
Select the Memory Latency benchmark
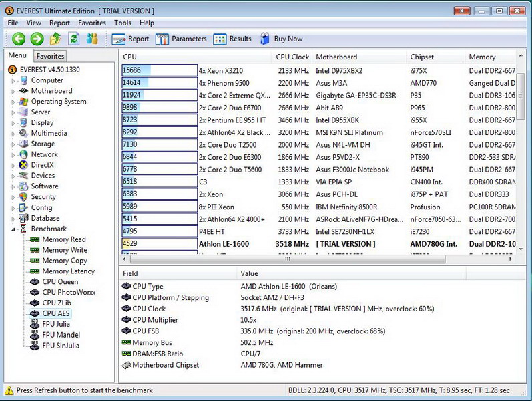69,271
